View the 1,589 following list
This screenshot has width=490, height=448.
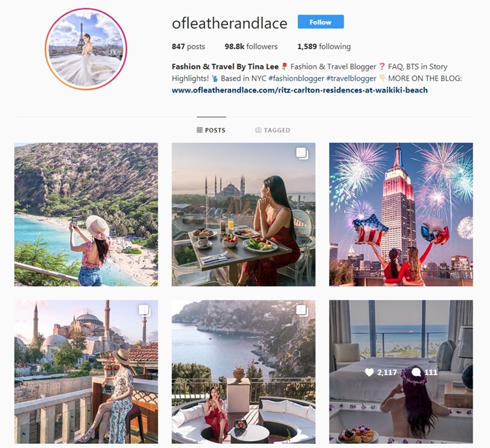click(x=323, y=46)
